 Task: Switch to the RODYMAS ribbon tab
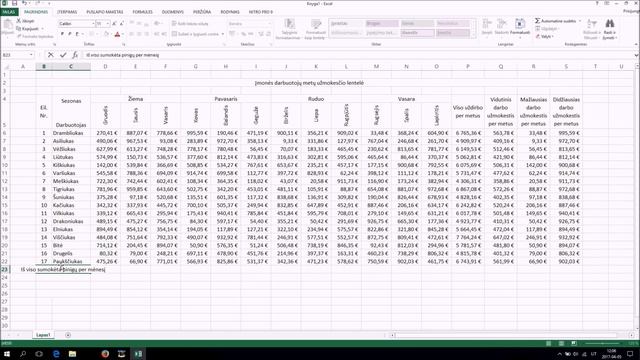tap(230, 12)
